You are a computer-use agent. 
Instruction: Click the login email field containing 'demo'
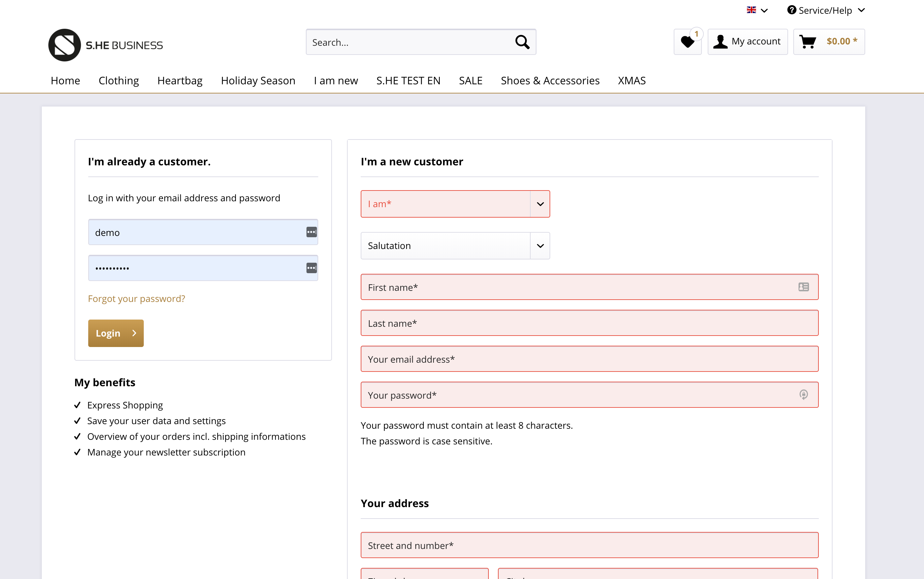click(x=203, y=232)
